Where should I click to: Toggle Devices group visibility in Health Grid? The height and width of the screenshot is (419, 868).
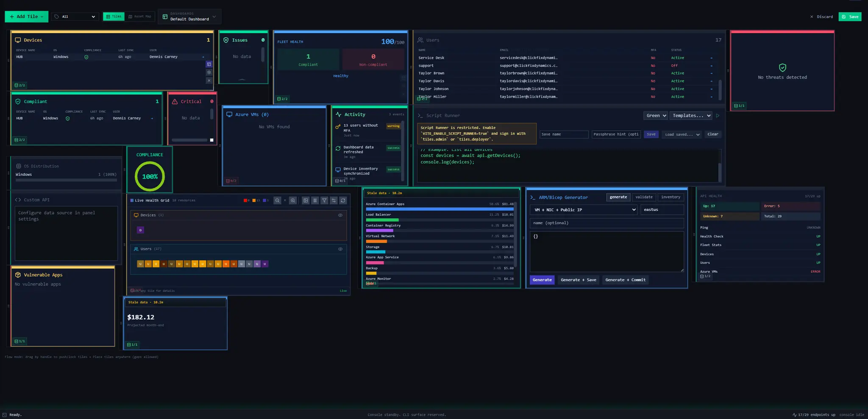340,215
